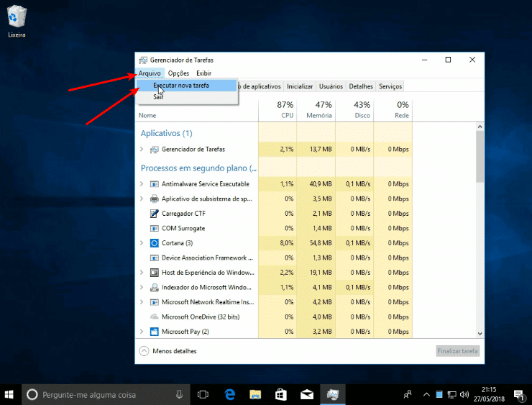Click the Finalizar tarefa button
The width and height of the screenshot is (532, 405).
(458, 351)
